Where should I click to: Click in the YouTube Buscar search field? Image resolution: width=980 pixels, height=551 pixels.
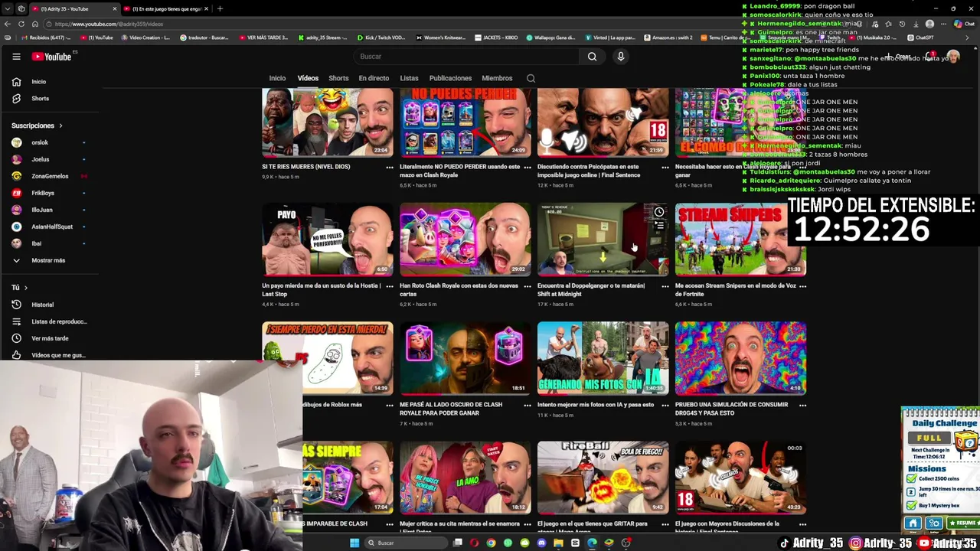pos(467,56)
